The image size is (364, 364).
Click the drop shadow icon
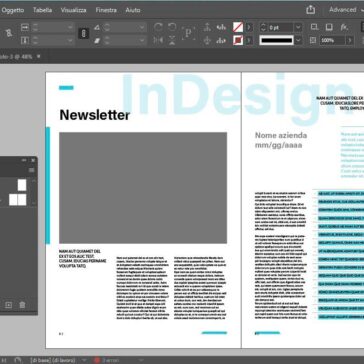click(x=314, y=27)
